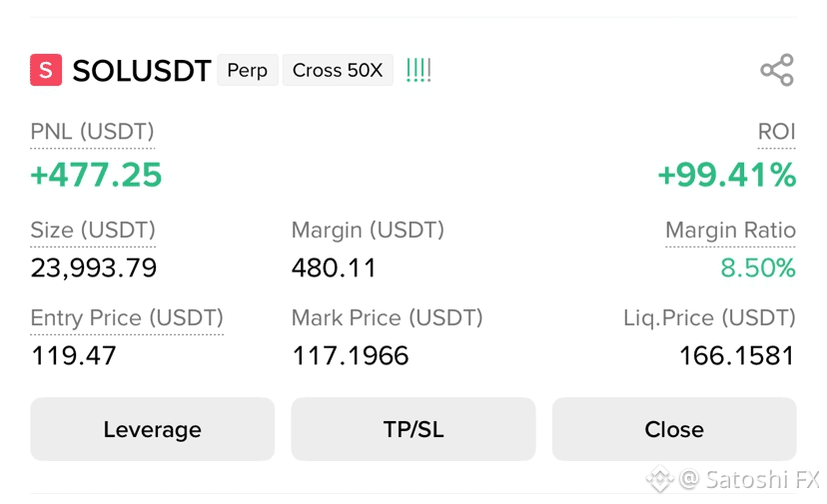Click the Satoshi FX watermark logo

pos(659,479)
